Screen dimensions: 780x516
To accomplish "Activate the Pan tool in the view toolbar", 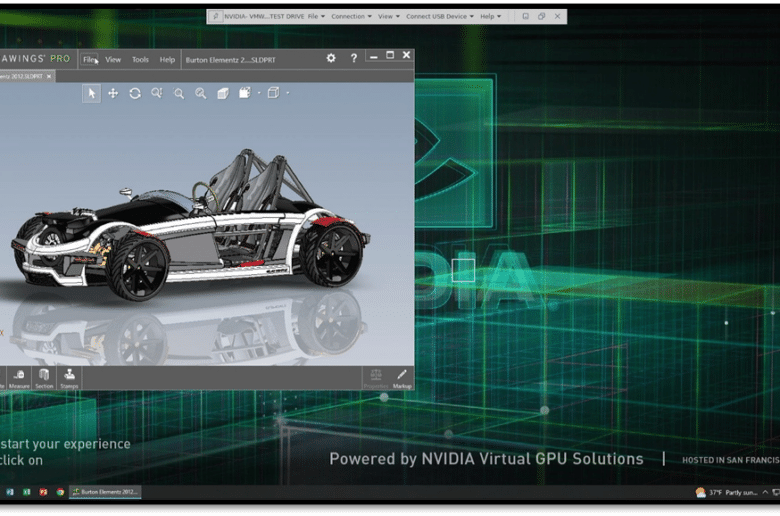I will point(113,94).
